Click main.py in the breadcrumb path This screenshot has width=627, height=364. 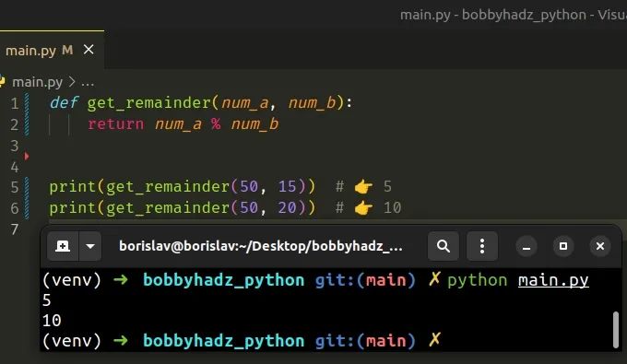pos(37,82)
